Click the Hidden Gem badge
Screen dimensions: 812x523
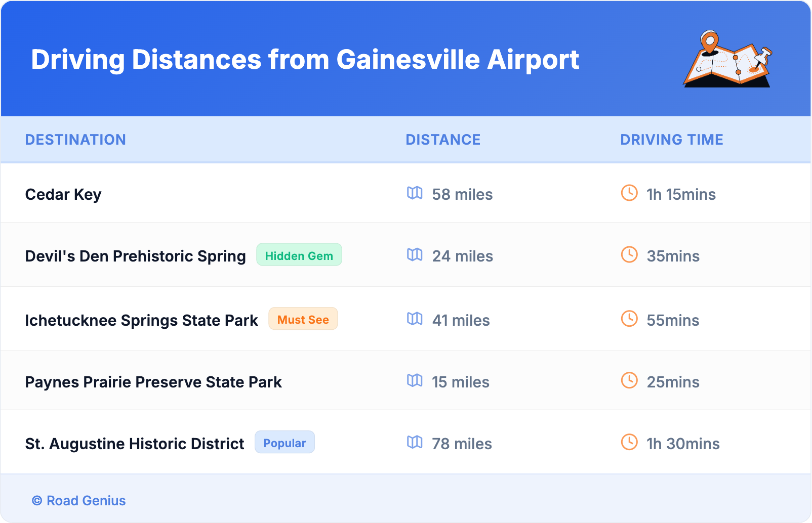point(299,255)
